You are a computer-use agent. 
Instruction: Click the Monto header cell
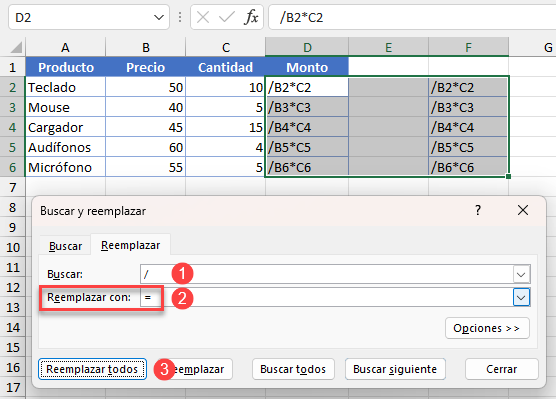[307, 67]
